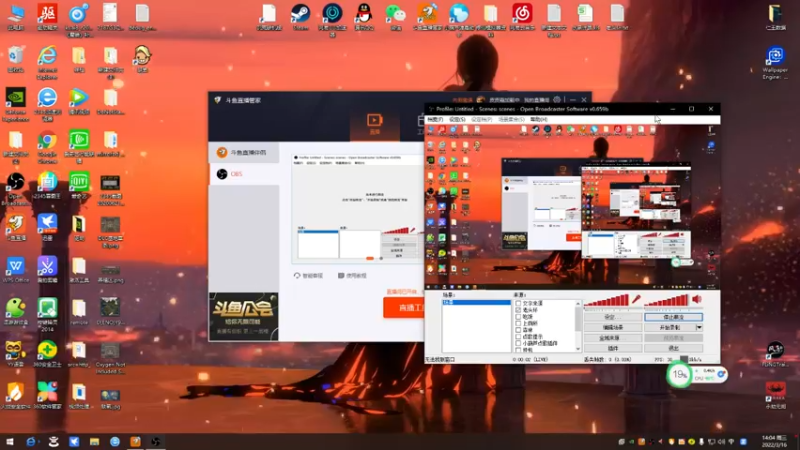
Task: Select the Douyu streaming companion sidebar entry
Action: 244,153
